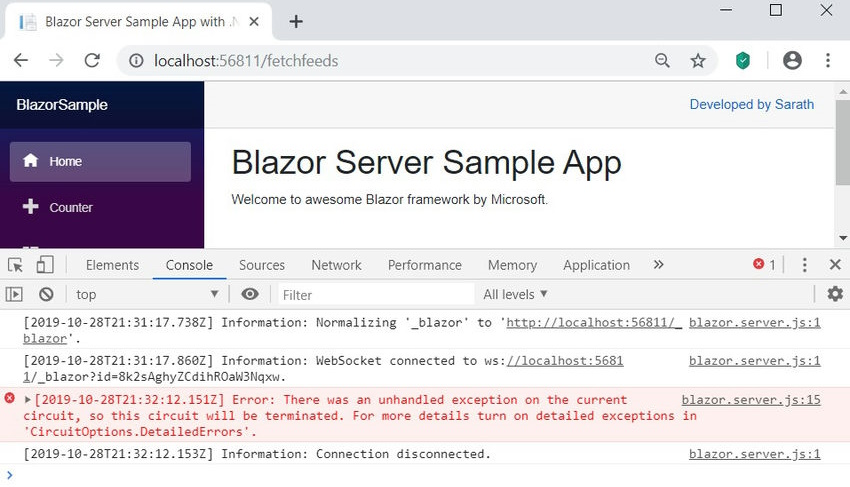
Task: Click the red error count indicator
Action: 764,265
